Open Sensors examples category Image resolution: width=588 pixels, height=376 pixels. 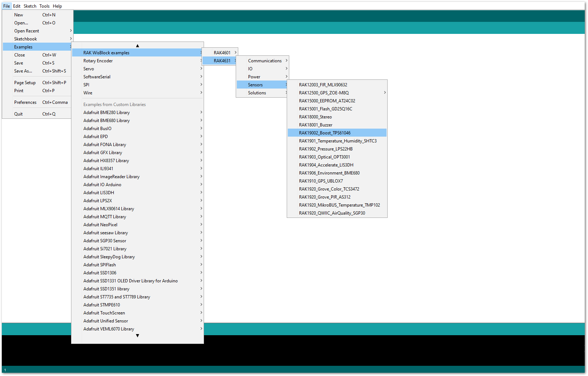262,85
